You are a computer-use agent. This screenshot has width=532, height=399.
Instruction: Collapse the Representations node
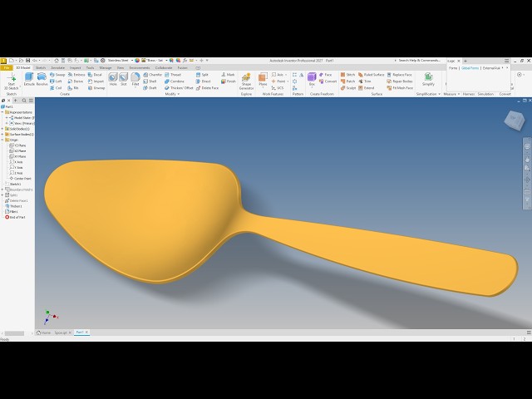tap(2, 112)
